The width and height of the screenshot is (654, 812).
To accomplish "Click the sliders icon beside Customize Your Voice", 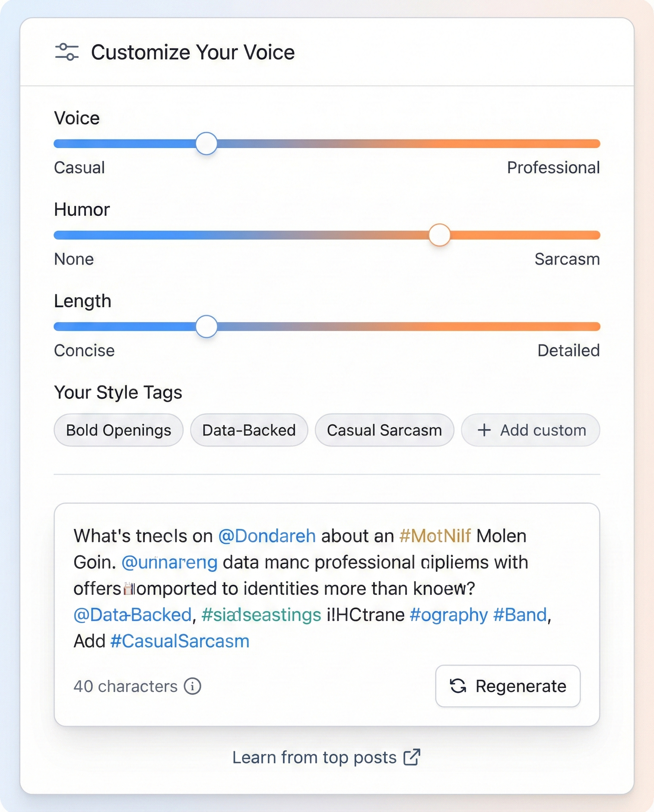I will coord(67,52).
